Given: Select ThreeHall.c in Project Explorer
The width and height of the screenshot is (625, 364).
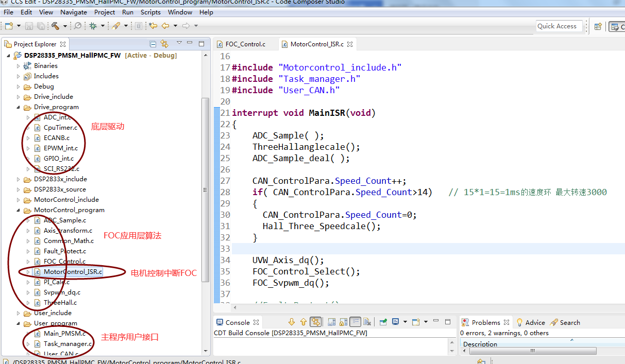Looking at the screenshot, I should pyautogui.click(x=60, y=303).
